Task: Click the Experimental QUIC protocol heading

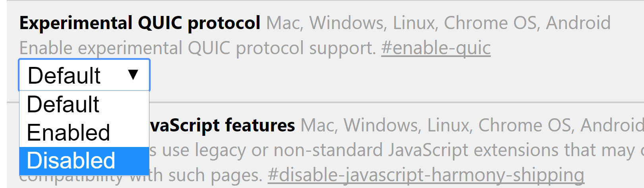Action: 140,23
